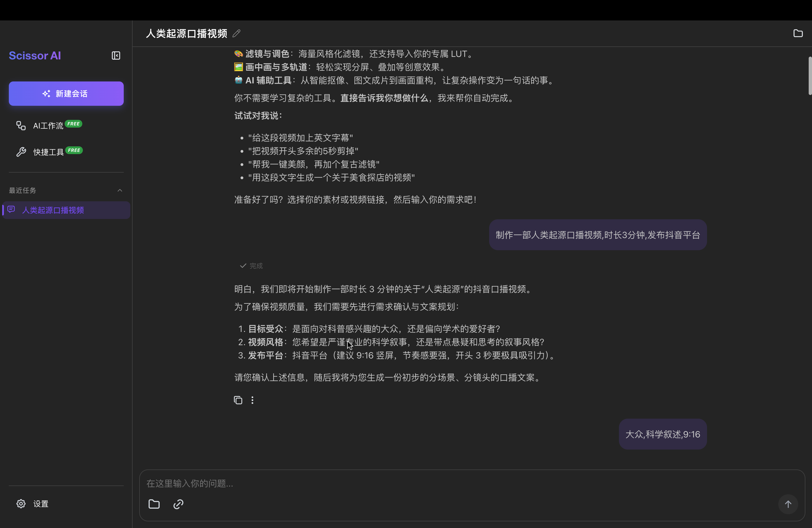Viewport: 812px width, 528px height.
Task: Click the FREE badge next to AI工作流
Action: pos(74,123)
